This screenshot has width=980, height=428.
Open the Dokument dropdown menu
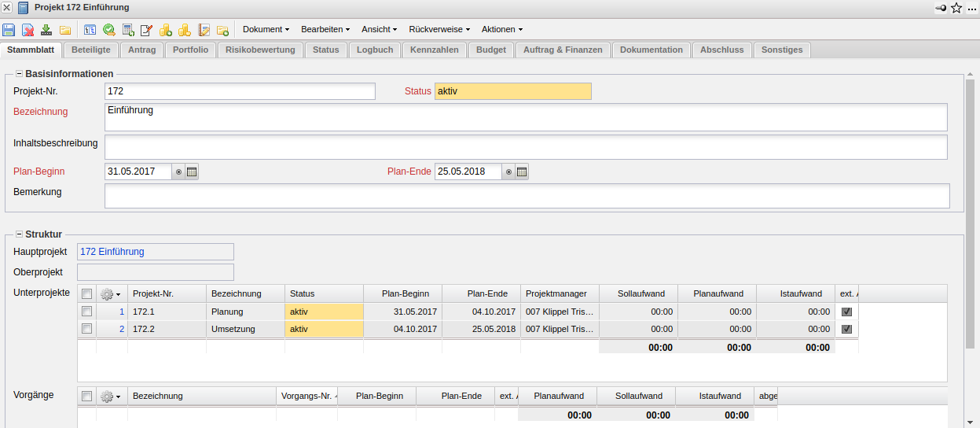pos(266,29)
